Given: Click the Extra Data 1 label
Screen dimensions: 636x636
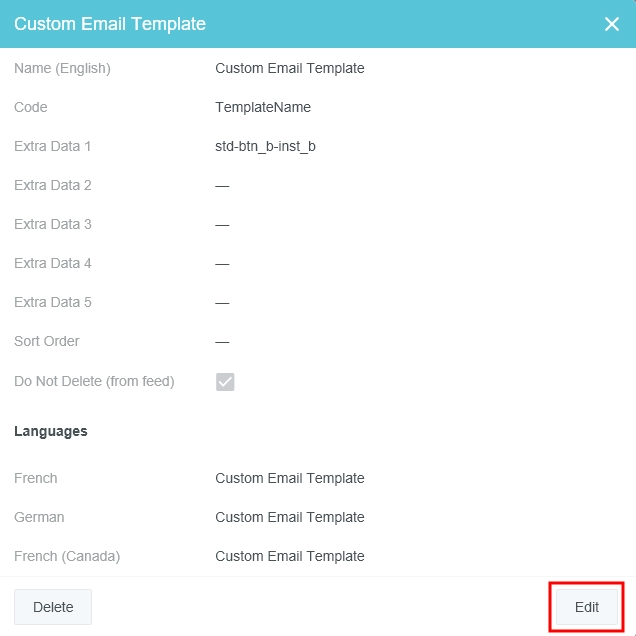Looking at the screenshot, I should (53, 147).
